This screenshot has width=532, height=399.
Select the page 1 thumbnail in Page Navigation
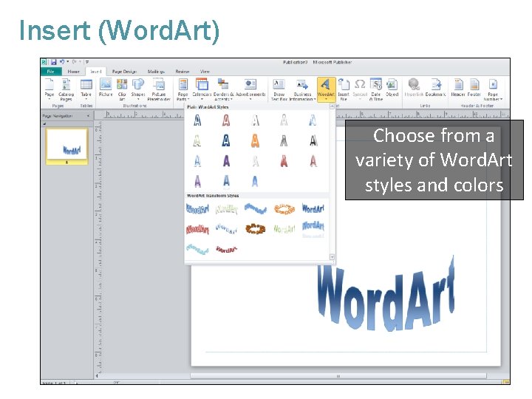(66, 146)
